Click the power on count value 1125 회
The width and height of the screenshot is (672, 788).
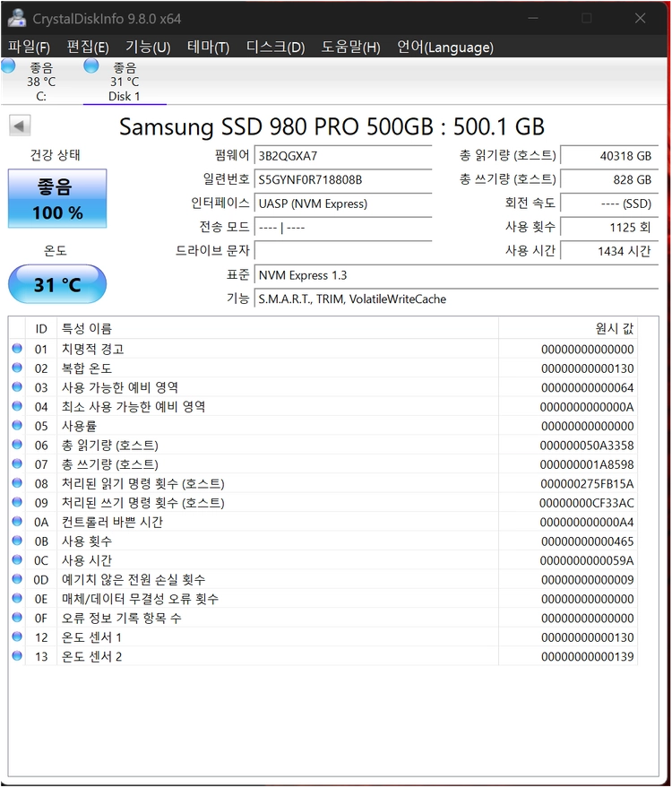coord(608,227)
